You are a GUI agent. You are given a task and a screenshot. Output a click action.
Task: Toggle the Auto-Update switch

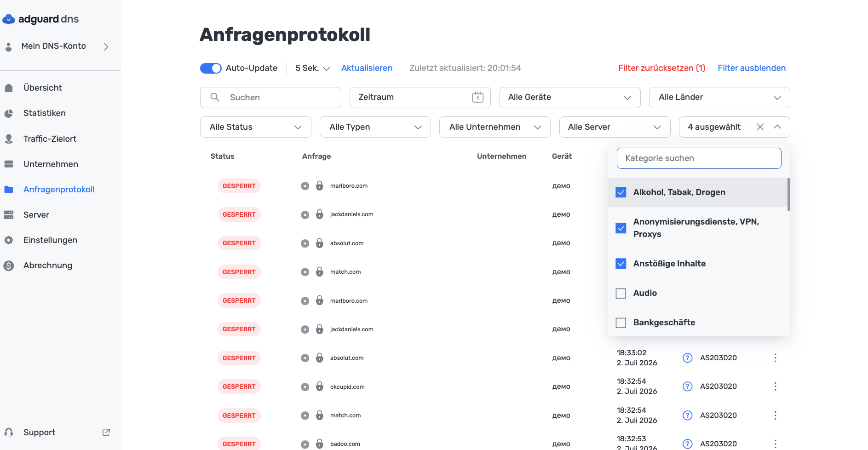point(211,68)
